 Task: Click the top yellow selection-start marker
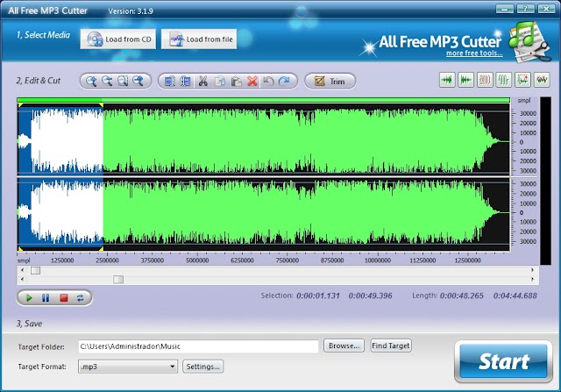tap(20, 105)
